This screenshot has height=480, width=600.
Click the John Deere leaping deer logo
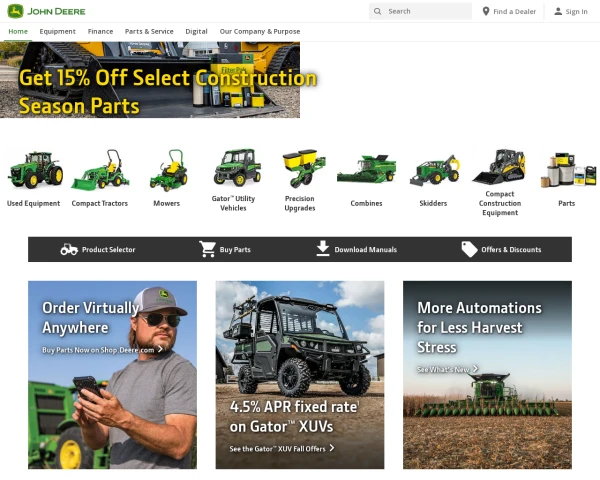pyautogui.click(x=15, y=11)
